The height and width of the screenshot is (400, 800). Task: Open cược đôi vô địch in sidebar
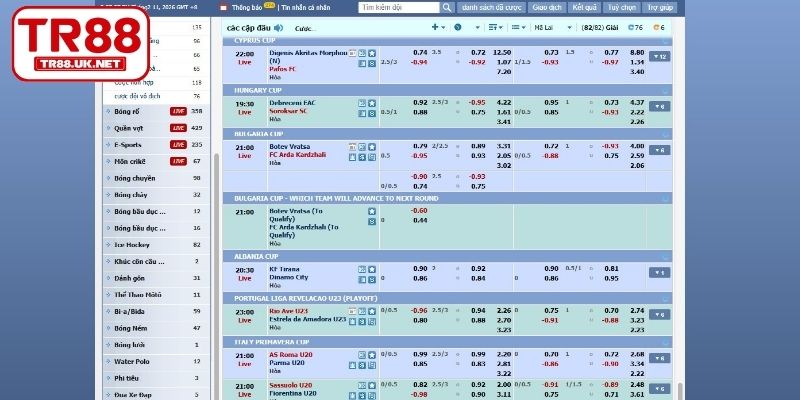coord(156,96)
